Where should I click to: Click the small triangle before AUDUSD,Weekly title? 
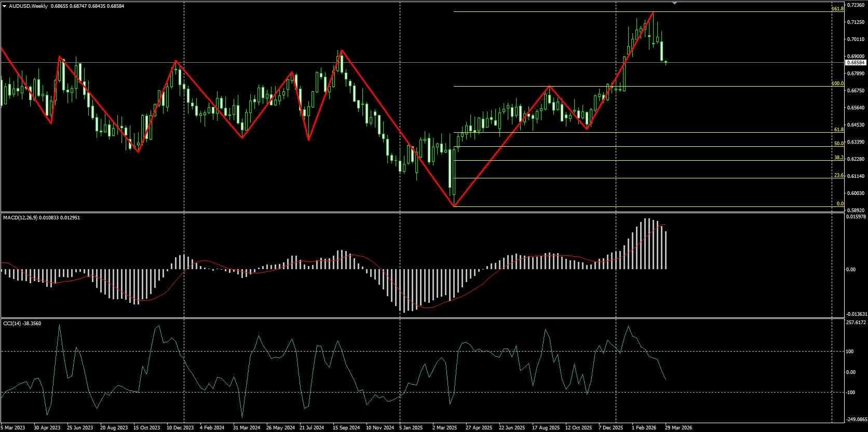click(x=5, y=6)
